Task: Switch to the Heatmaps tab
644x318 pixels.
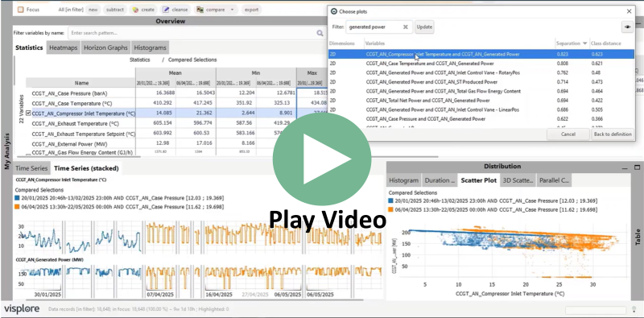Action: coord(64,47)
